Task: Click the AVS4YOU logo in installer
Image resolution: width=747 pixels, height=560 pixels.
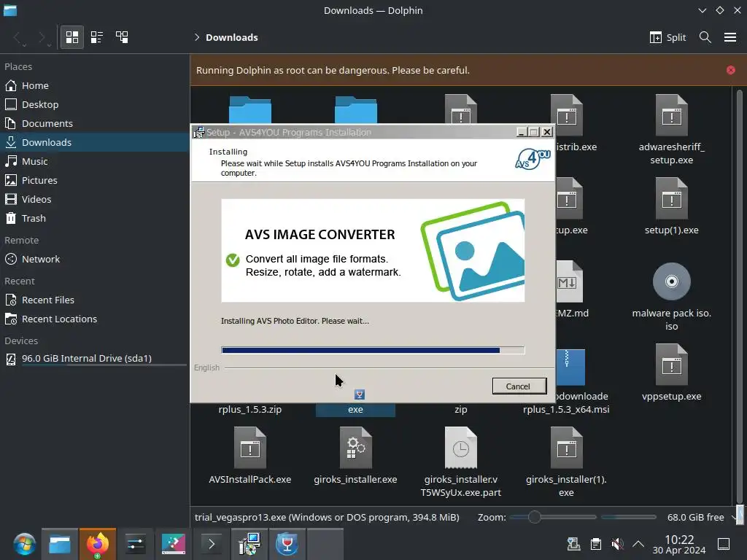Action: coord(533,160)
